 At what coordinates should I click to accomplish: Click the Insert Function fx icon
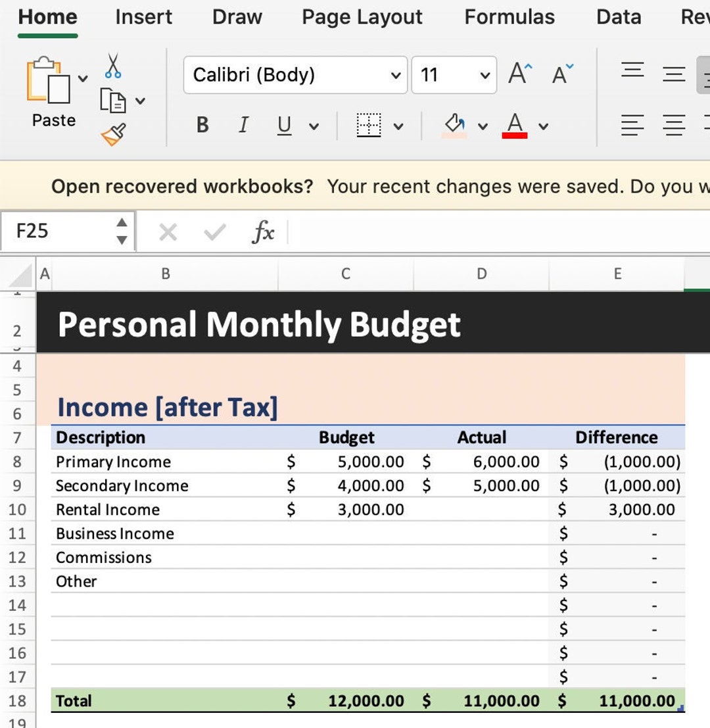[262, 231]
